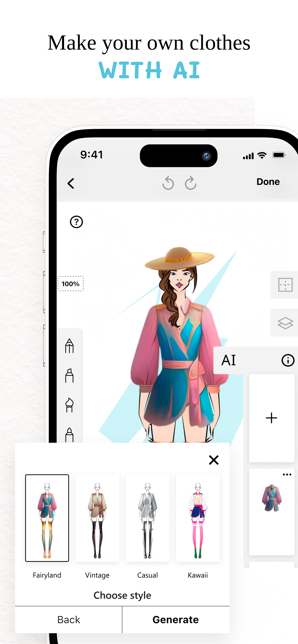Tap the Fairyland label
The image size is (298, 644).
[47, 575]
